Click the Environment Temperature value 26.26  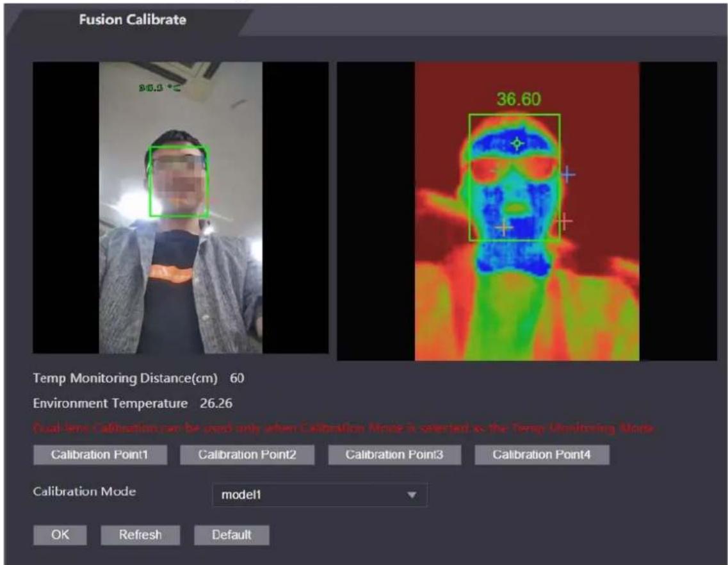click(x=216, y=404)
